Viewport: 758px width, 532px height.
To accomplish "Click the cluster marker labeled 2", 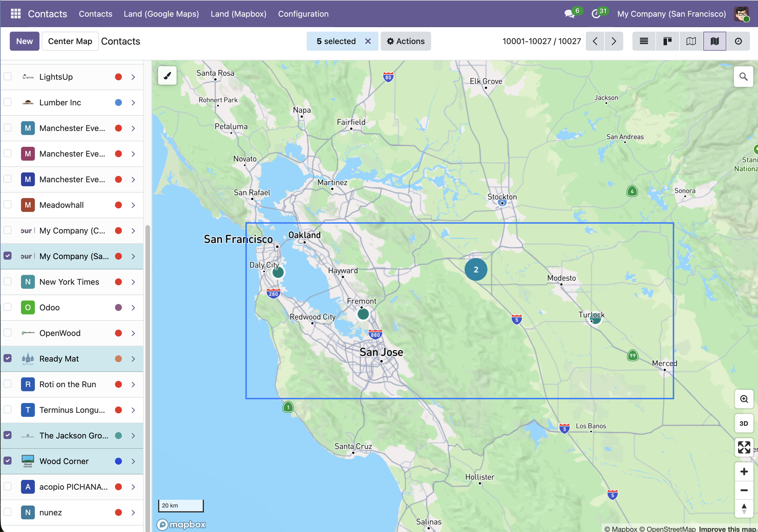I will click(476, 270).
